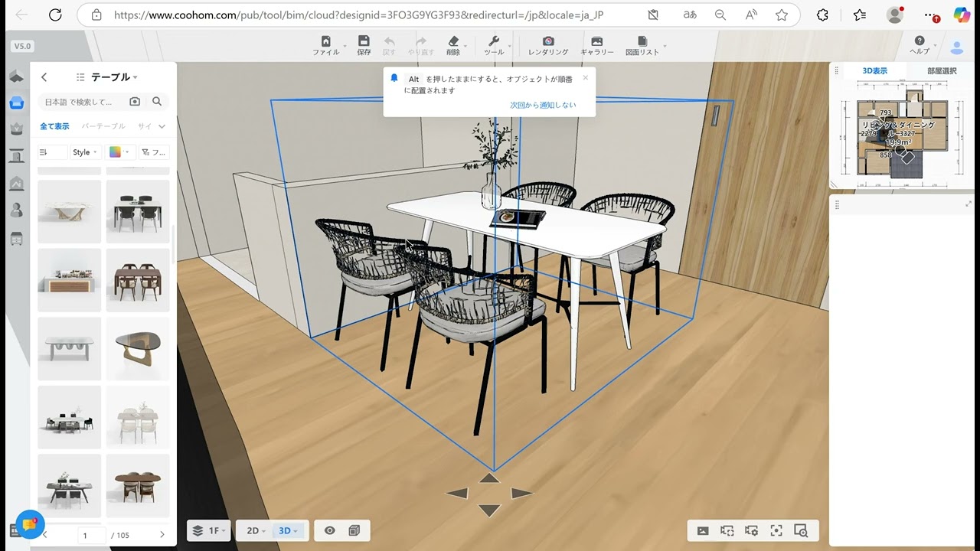Click the user account avatar button
The image size is (980, 551).
pyautogui.click(x=956, y=47)
